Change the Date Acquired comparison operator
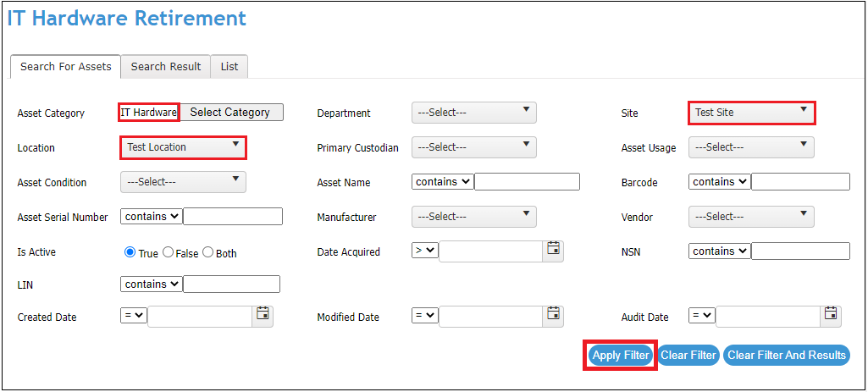Image resolution: width=868 pixels, height=392 pixels. tap(425, 251)
